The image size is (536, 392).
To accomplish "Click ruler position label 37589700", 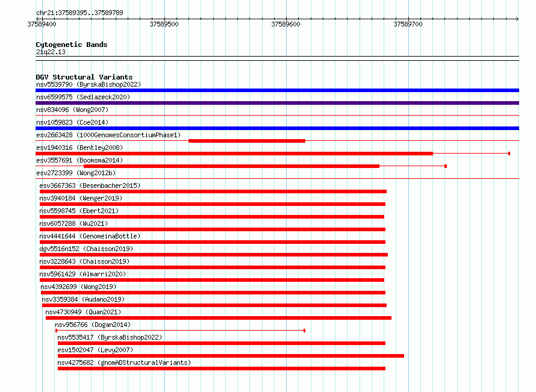I will click(408, 24).
